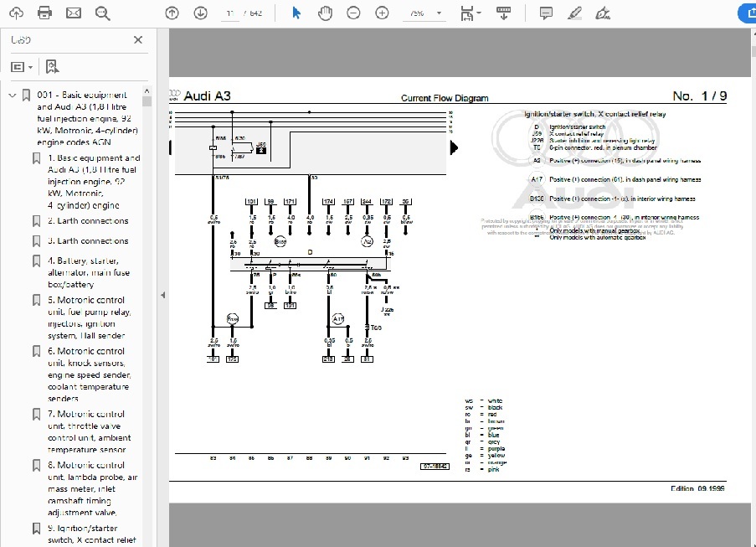This screenshot has width=756, height=547.
Task: Open the sign document pen icon
Action: (x=603, y=13)
